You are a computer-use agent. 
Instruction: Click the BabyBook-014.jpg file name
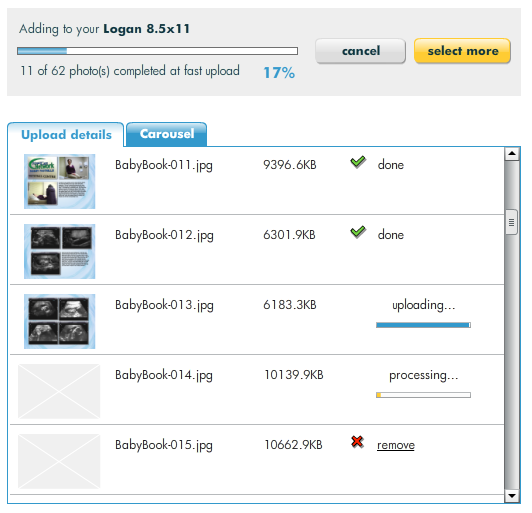pyautogui.click(x=164, y=376)
